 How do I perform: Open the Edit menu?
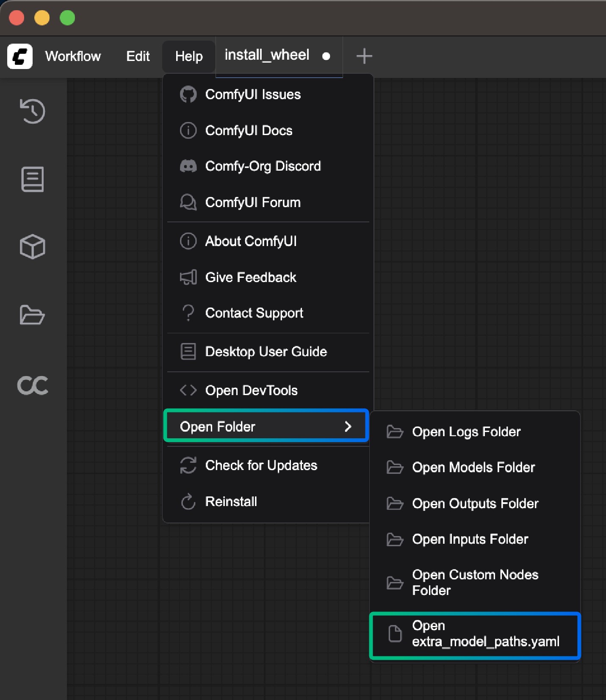click(138, 56)
